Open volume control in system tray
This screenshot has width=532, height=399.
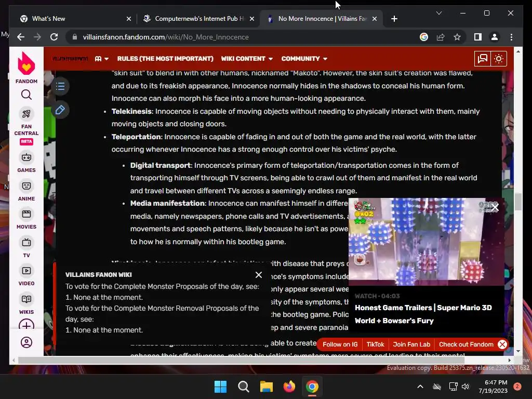pyautogui.click(x=465, y=387)
